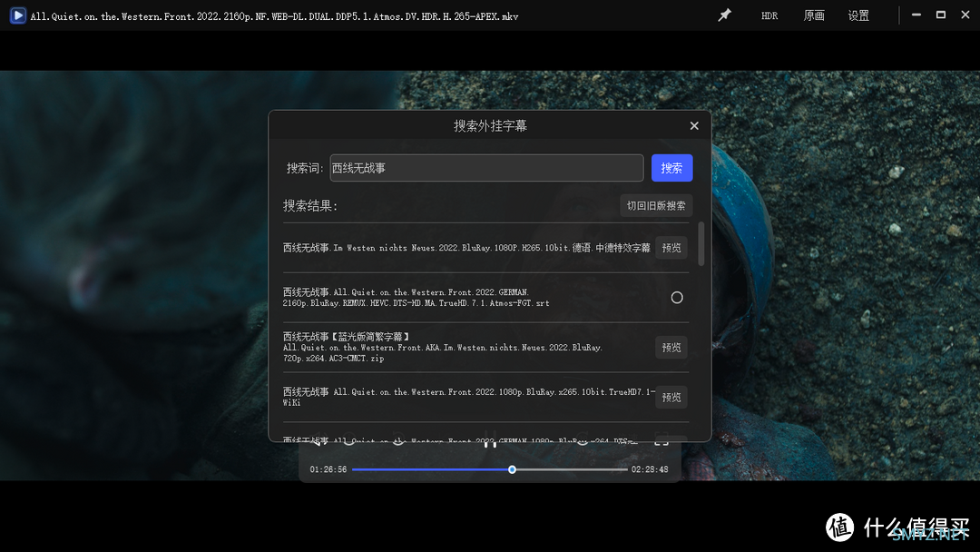The width and height of the screenshot is (980, 552).
Task: Preview the 1080p x265 WiKi subtitle result
Action: (x=671, y=397)
